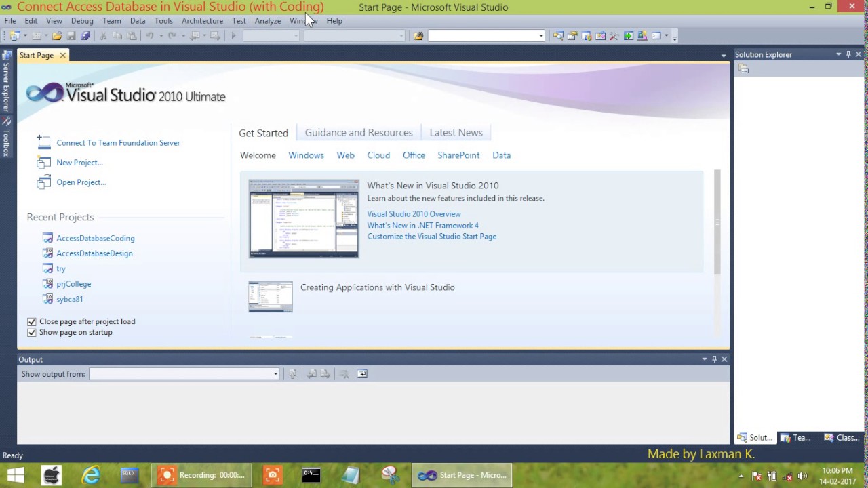This screenshot has height=488, width=868.
Task: Click the Find in Files toolbar icon
Action: coord(418,36)
